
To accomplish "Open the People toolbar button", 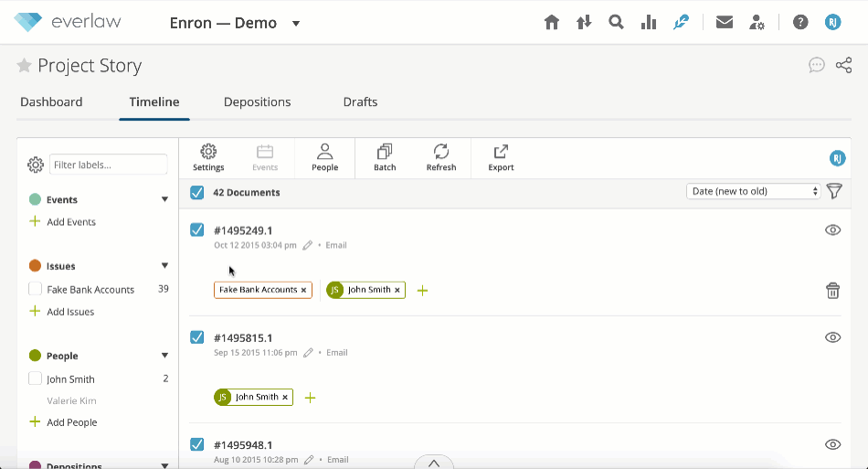I will pos(325,158).
